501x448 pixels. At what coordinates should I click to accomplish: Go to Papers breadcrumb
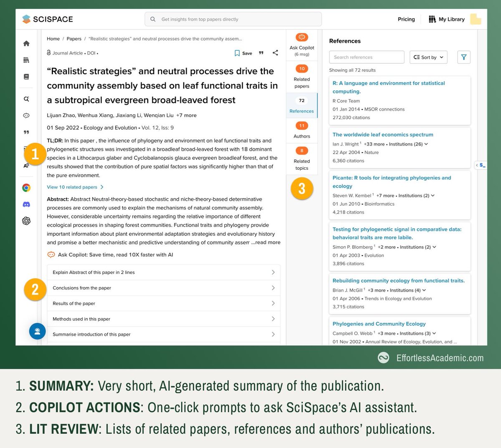(x=74, y=39)
